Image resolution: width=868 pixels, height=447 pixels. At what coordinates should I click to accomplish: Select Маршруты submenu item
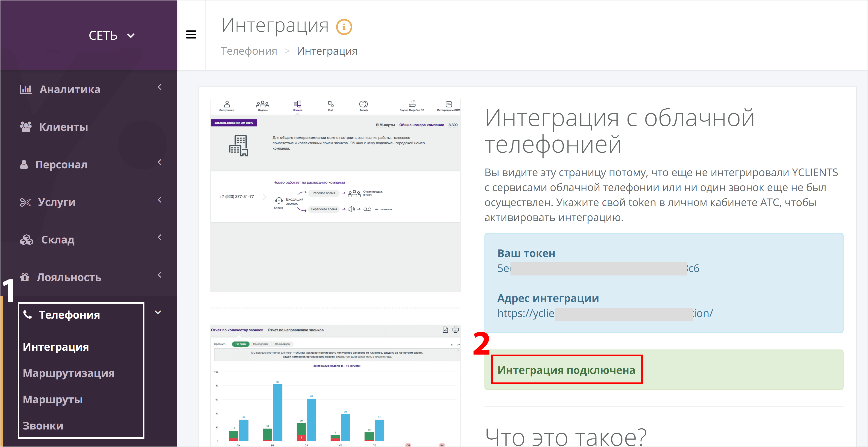53,400
